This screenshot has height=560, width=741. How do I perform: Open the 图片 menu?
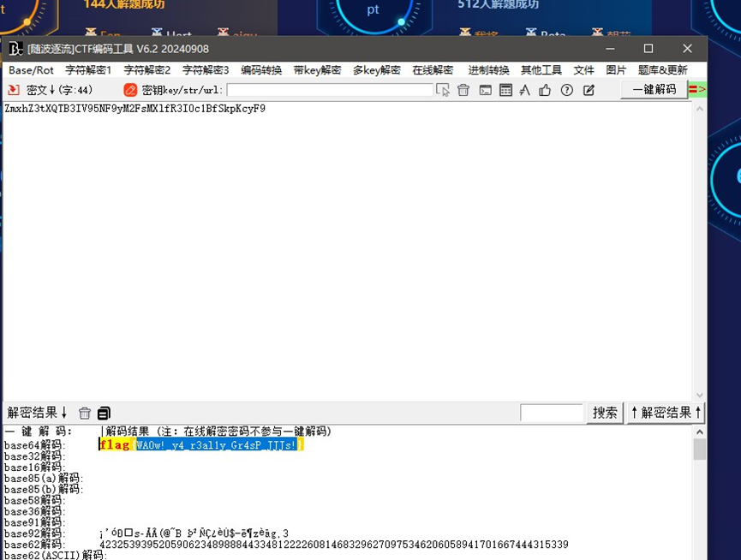pyautogui.click(x=616, y=70)
